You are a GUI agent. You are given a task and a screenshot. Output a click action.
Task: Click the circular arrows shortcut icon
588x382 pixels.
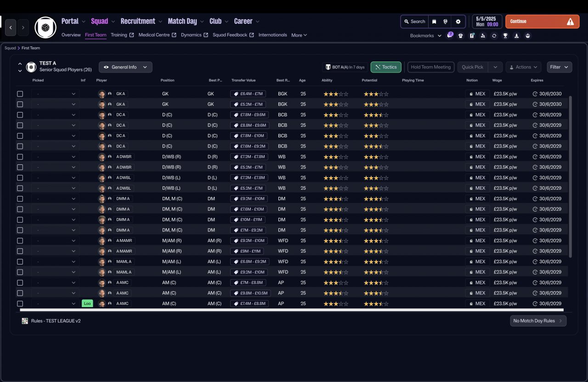point(494,35)
